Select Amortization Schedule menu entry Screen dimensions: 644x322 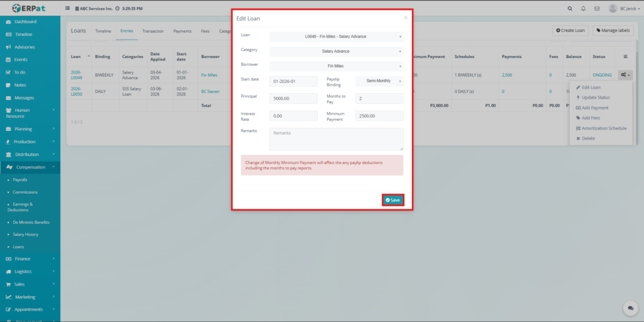[x=601, y=128]
